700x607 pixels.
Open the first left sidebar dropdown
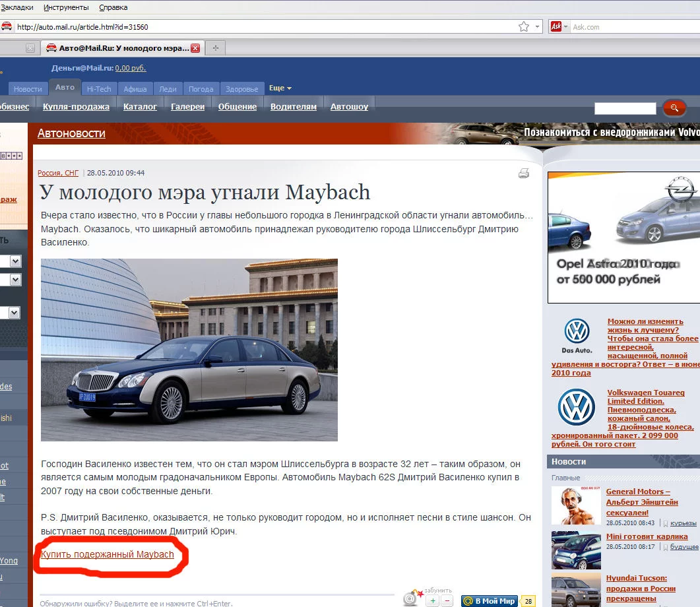click(x=15, y=261)
